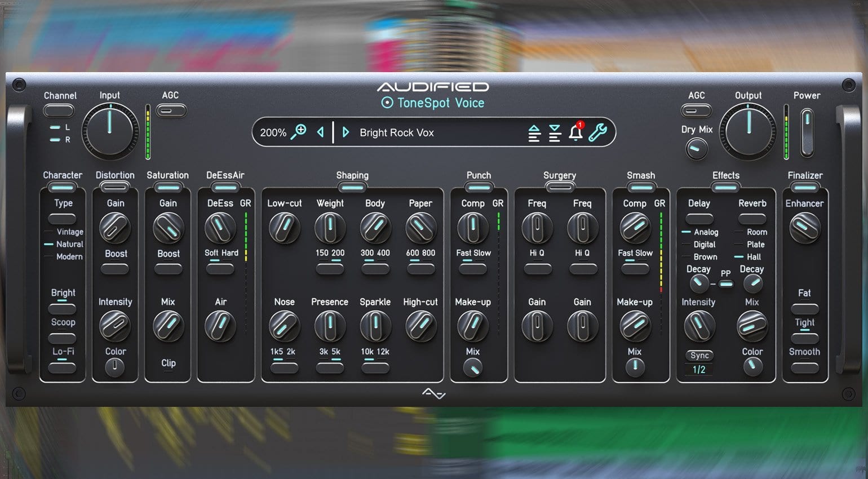Image resolution: width=868 pixels, height=479 pixels.
Task: Select the next preset arrow
Action: (346, 132)
